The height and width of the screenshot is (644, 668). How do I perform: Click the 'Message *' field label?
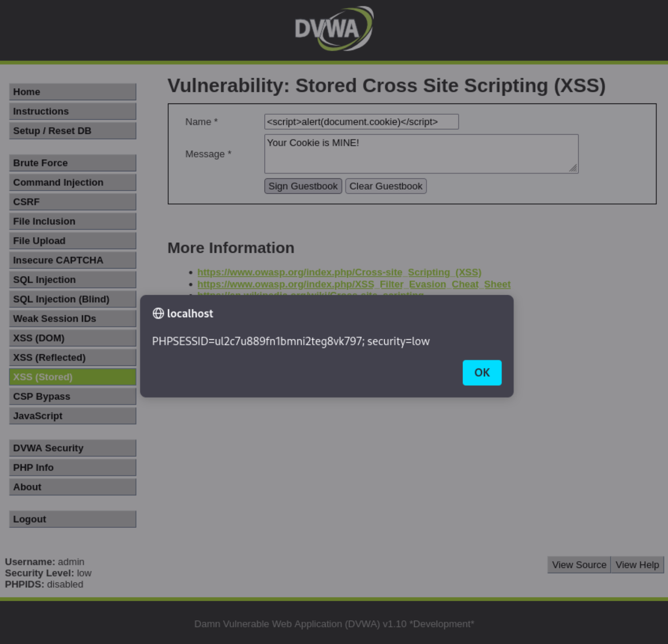[x=208, y=154]
